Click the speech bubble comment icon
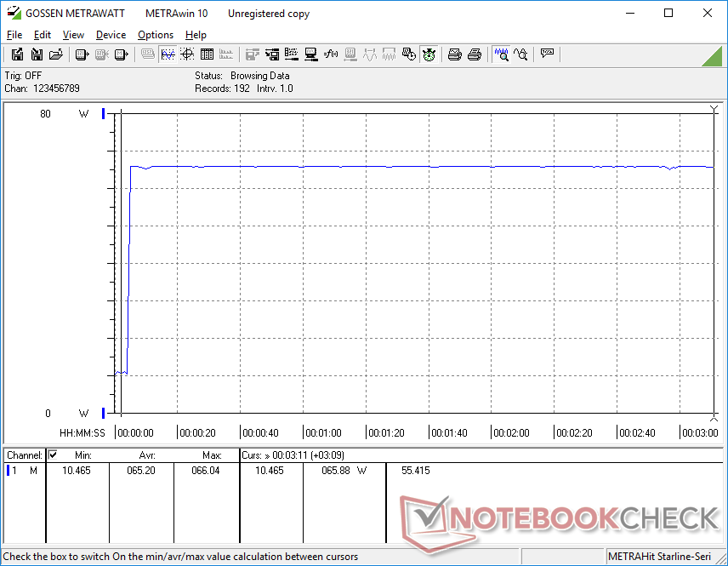Screen dimensions: 728x566 (547, 54)
